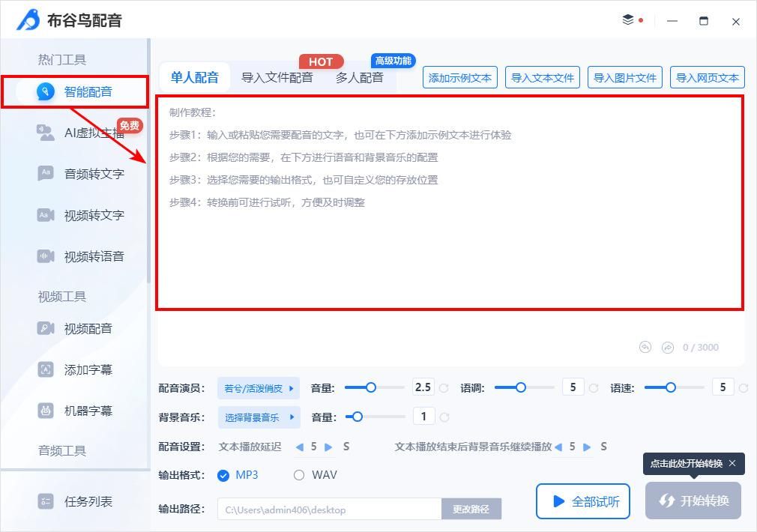The height and width of the screenshot is (532, 757).
Task: Adjust the voice 音量 slider
Action: (375, 387)
